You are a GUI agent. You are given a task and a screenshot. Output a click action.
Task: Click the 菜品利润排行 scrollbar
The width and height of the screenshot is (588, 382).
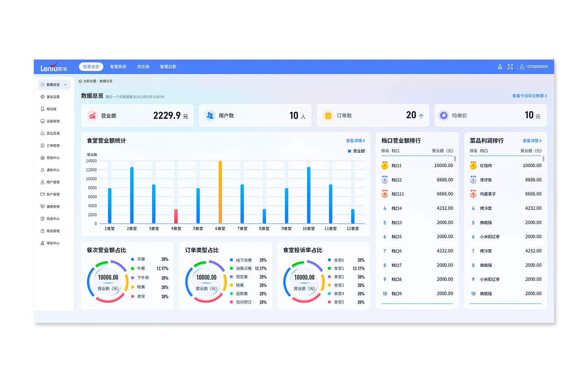pyautogui.click(x=544, y=159)
